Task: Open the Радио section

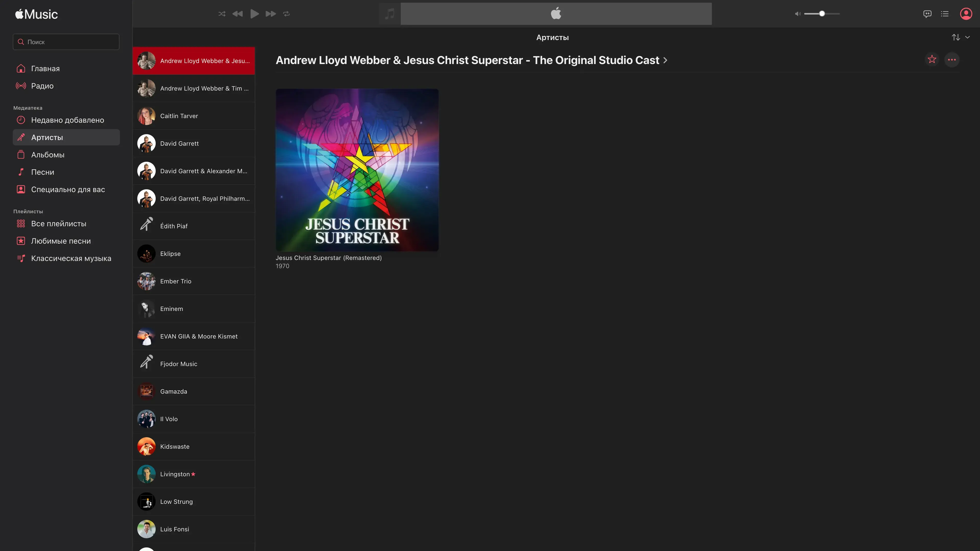Action: point(42,86)
